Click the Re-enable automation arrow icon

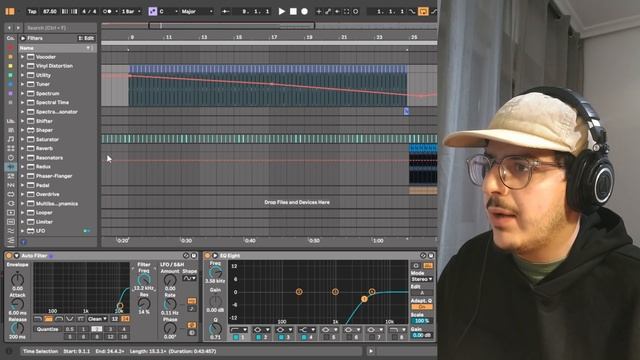(338, 11)
